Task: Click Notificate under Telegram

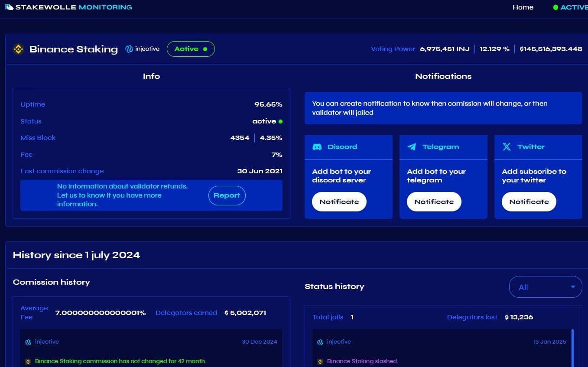Action: click(x=434, y=202)
